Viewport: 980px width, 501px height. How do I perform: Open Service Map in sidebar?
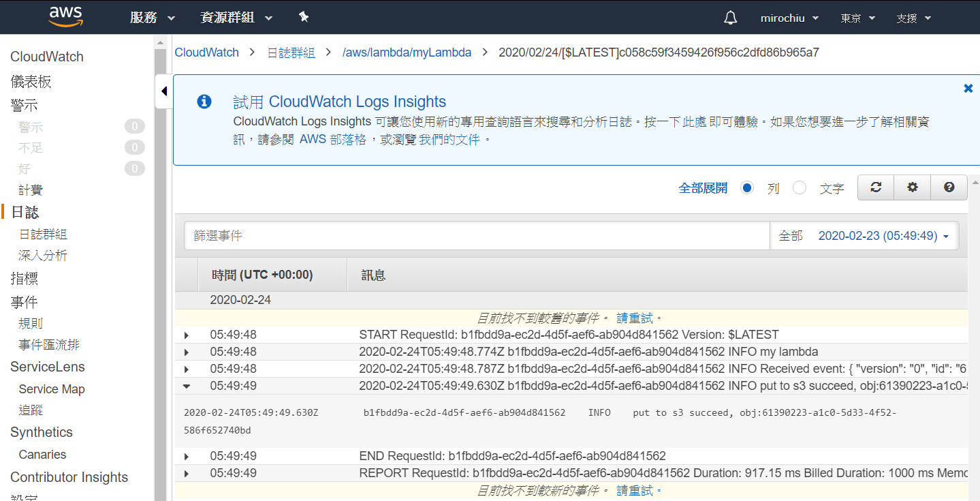click(52, 389)
